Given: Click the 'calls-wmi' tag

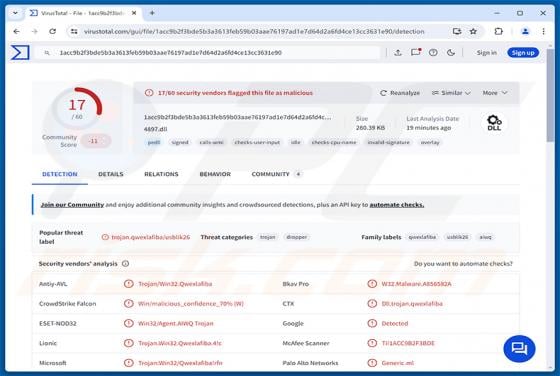Looking at the screenshot, I should point(211,142).
